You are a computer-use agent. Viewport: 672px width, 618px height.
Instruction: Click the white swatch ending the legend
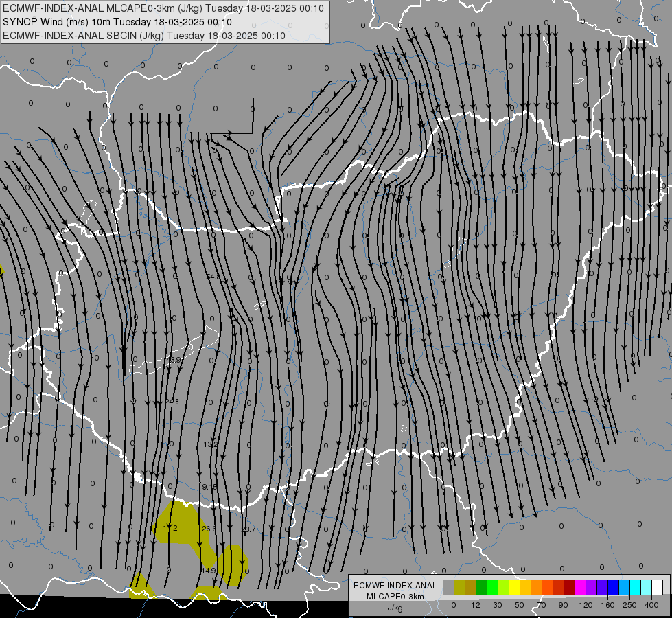pyautogui.click(x=658, y=587)
